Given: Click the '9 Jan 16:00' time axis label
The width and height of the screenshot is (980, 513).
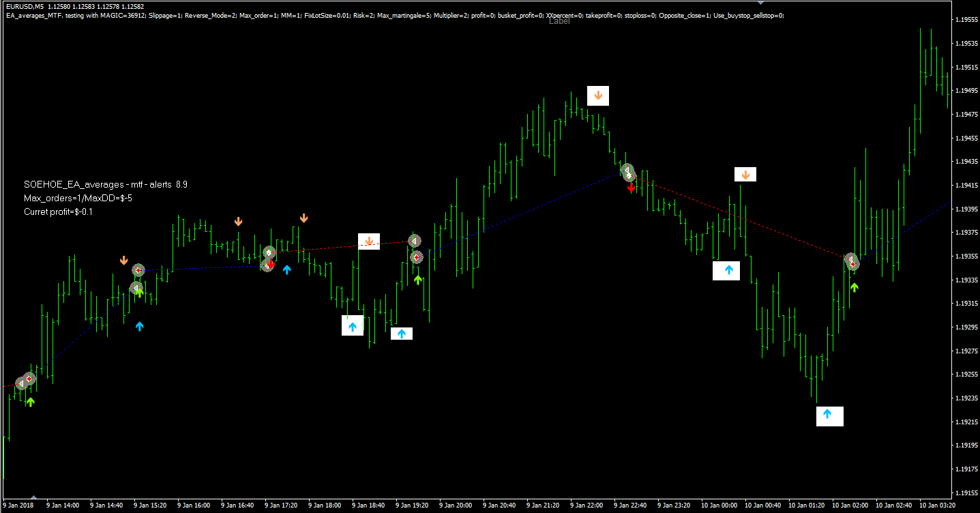Looking at the screenshot, I should 194,505.
